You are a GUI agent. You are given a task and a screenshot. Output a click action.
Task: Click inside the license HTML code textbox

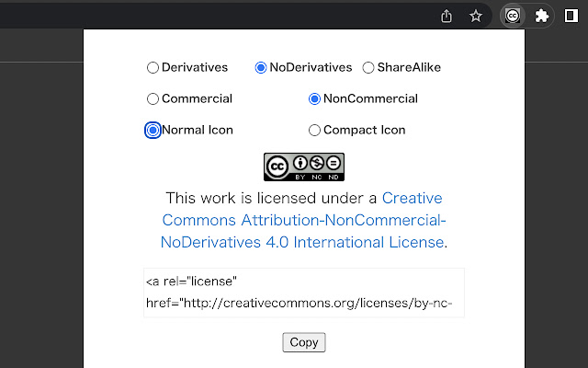[304, 293]
